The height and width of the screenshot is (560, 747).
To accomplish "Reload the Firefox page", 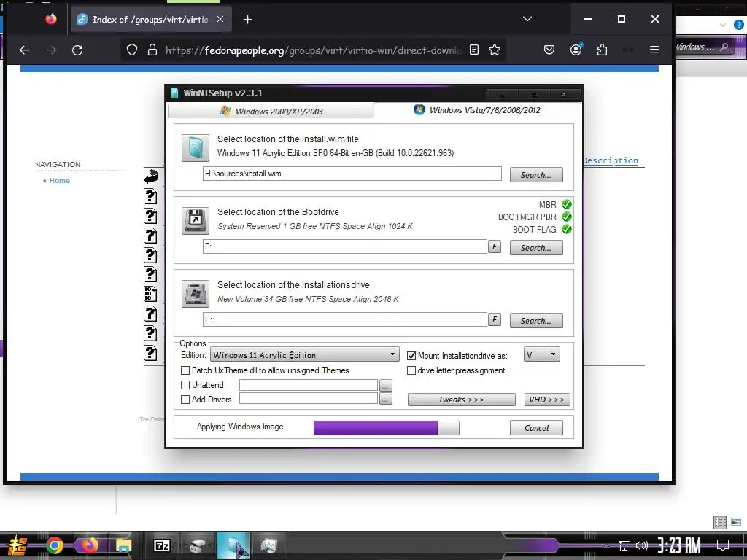I will [x=77, y=50].
